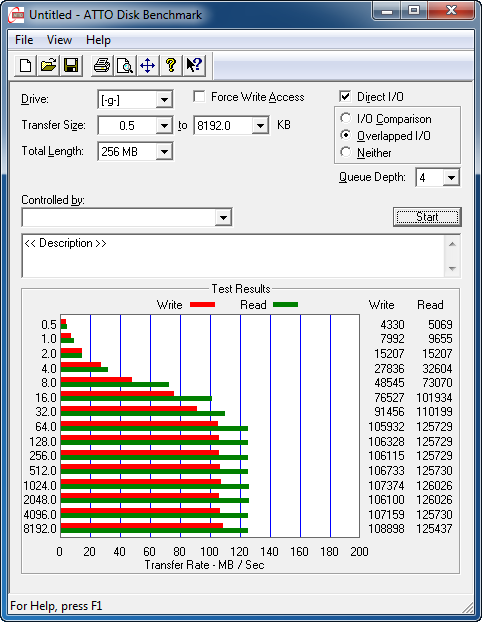The height and width of the screenshot is (622, 482).
Task: Select the Neither radio button
Action: click(346, 152)
